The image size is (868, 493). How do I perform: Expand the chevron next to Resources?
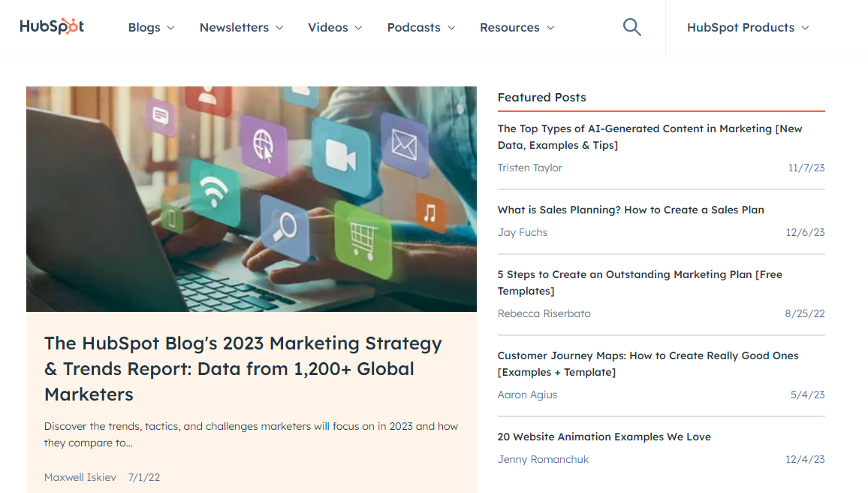(550, 28)
